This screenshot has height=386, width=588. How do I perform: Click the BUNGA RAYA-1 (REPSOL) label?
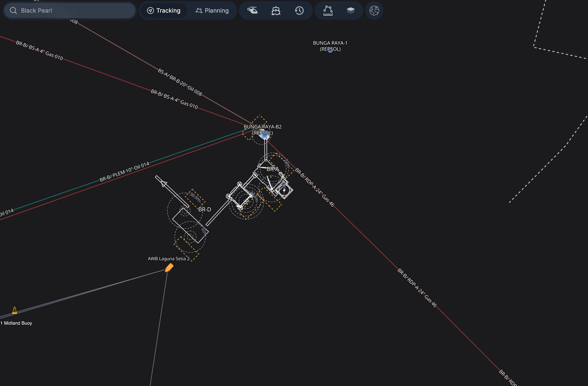click(x=330, y=46)
